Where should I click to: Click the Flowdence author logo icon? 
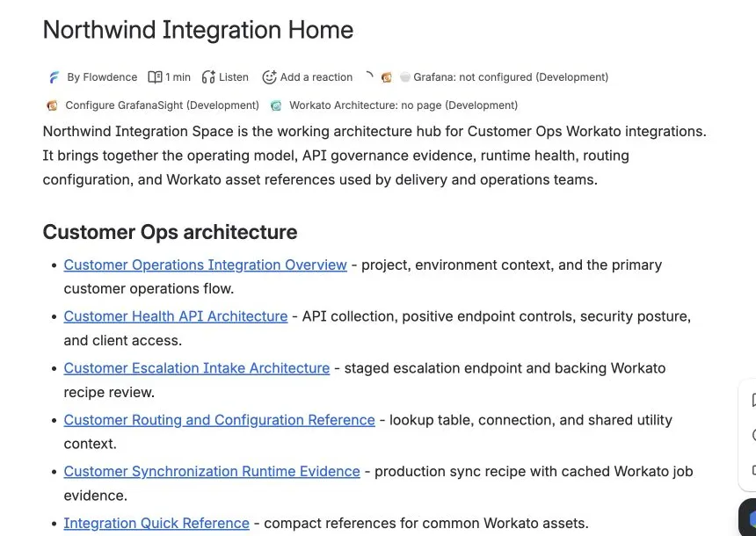tap(54, 77)
